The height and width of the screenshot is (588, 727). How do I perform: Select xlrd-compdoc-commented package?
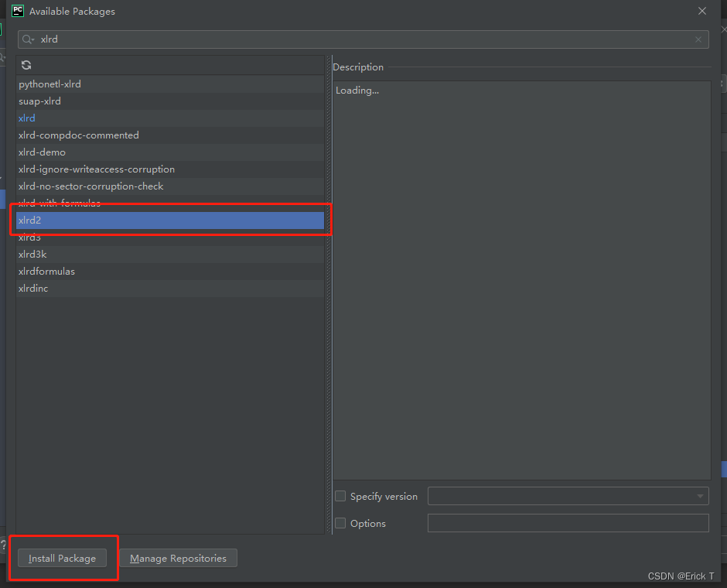click(169, 135)
